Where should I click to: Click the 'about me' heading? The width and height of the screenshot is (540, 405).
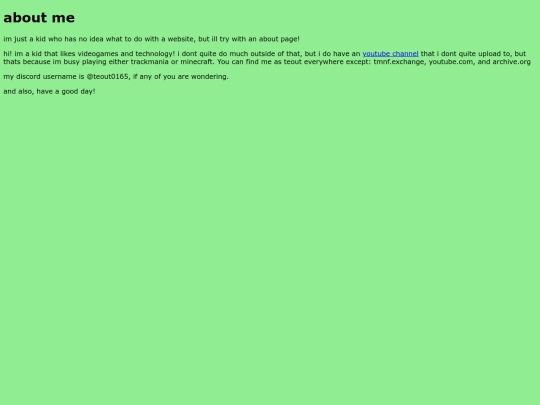(x=39, y=18)
